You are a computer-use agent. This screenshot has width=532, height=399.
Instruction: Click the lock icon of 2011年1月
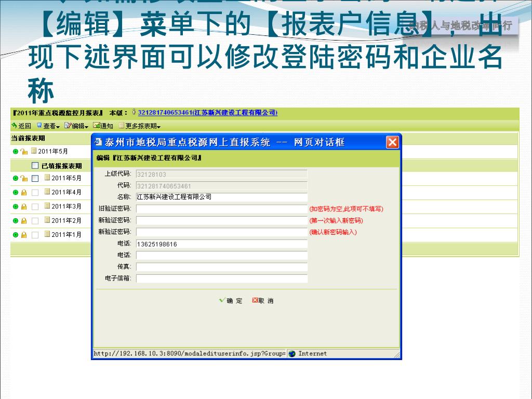[x=24, y=235]
